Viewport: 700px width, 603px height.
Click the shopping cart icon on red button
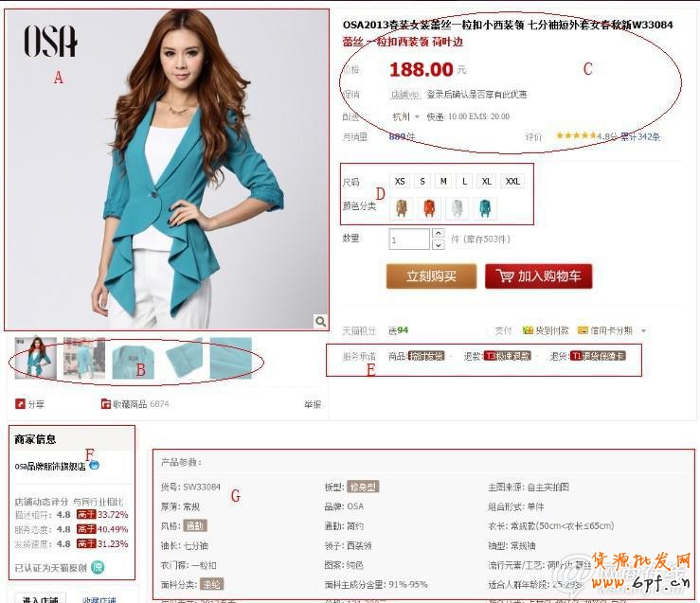pyautogui.click(x=506, y=276)
